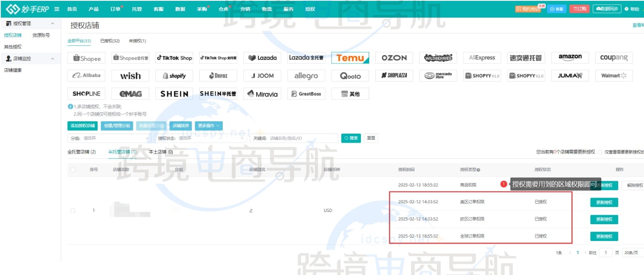Pick the JUMIA platform logo
The height and width of the screenshot is (275, 644).
[x=570, y=76]
